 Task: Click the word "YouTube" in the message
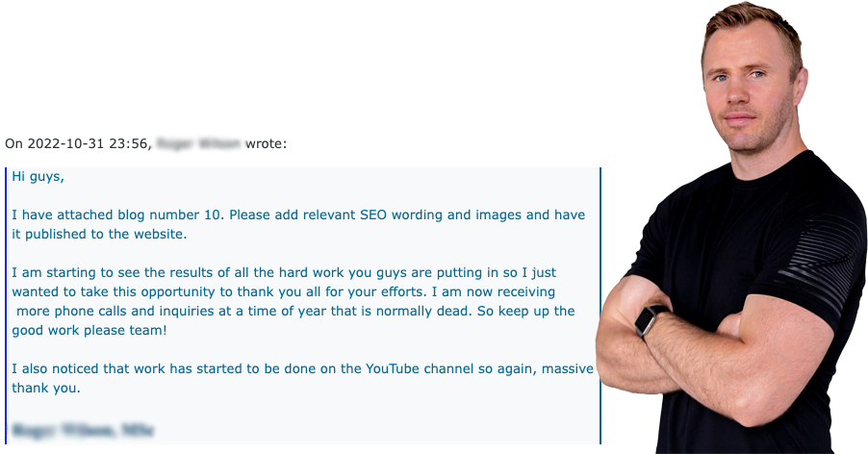pos(393,368)
